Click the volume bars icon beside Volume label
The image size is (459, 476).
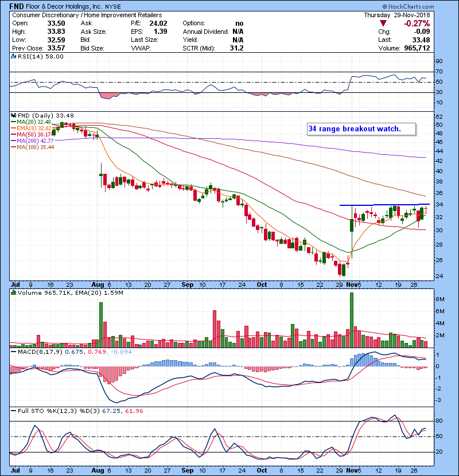click(x=13, y=293)
